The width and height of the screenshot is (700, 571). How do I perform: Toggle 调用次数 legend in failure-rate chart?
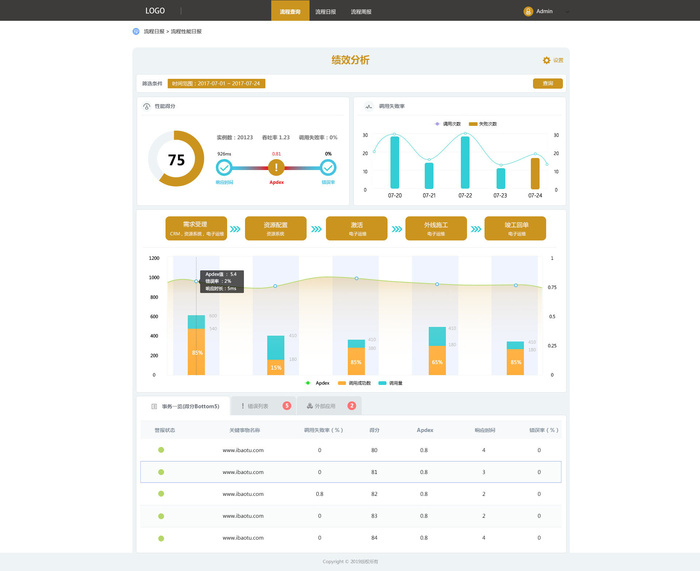pos(448,124)
